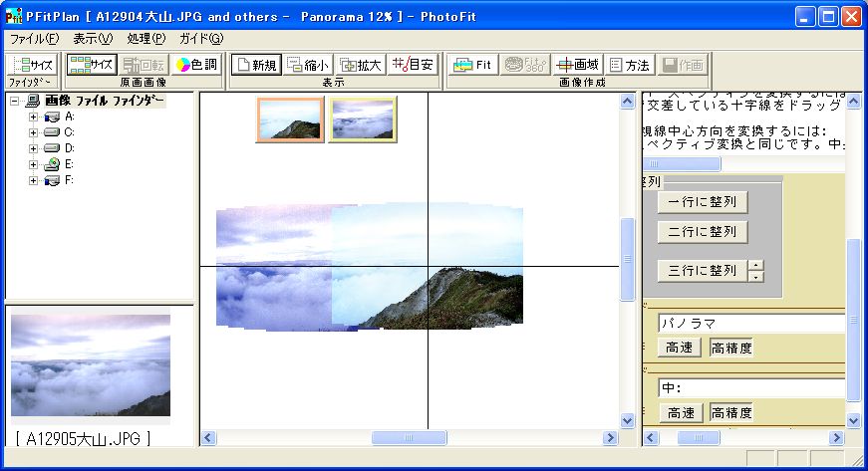
Task: Open the ファイル(F) menu
Action: 34,39
